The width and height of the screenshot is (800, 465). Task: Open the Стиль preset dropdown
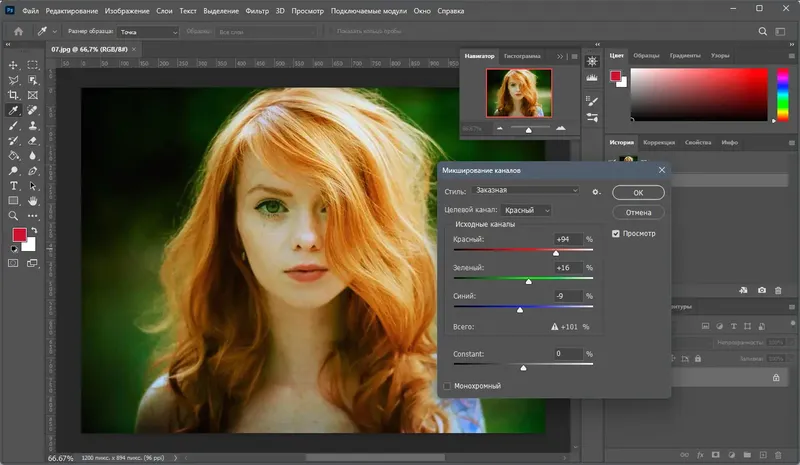click(527, 190)
